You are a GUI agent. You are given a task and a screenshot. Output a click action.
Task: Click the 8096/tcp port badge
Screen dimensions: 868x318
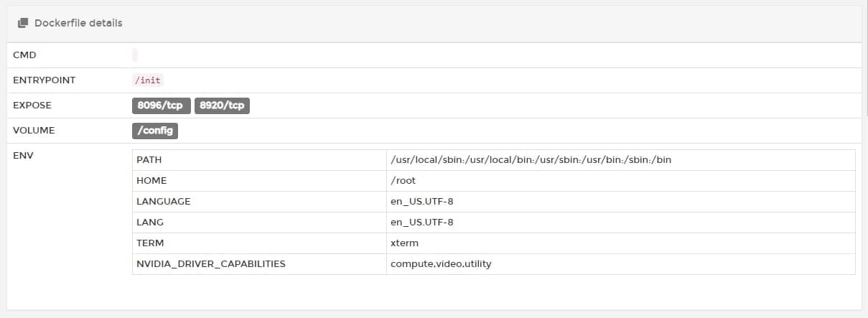(x=160, y=106)
